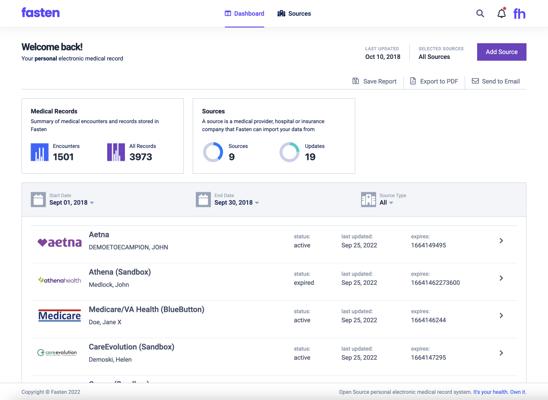This screenshot has height=400, width=548.
Task: Open the Source Type All dropdown
Action: [x=386, y=203]
